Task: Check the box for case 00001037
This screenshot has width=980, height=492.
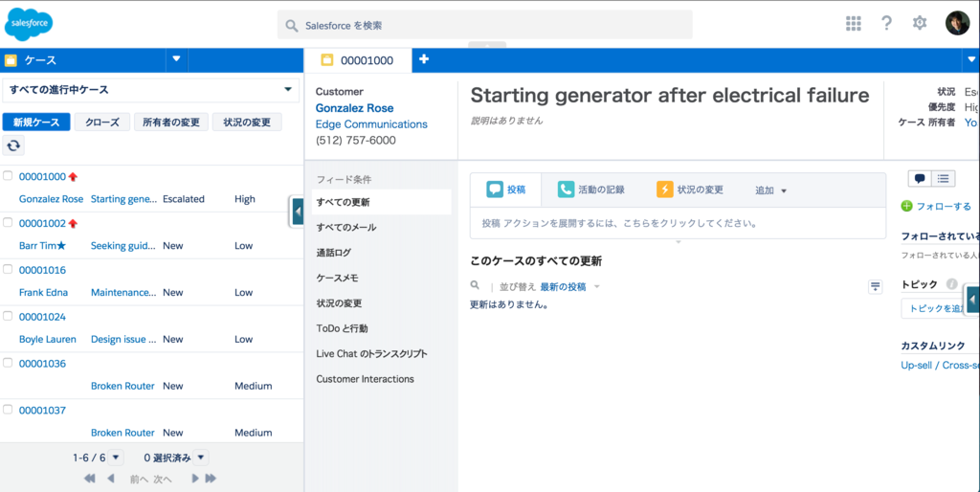Action: [8, 410]
